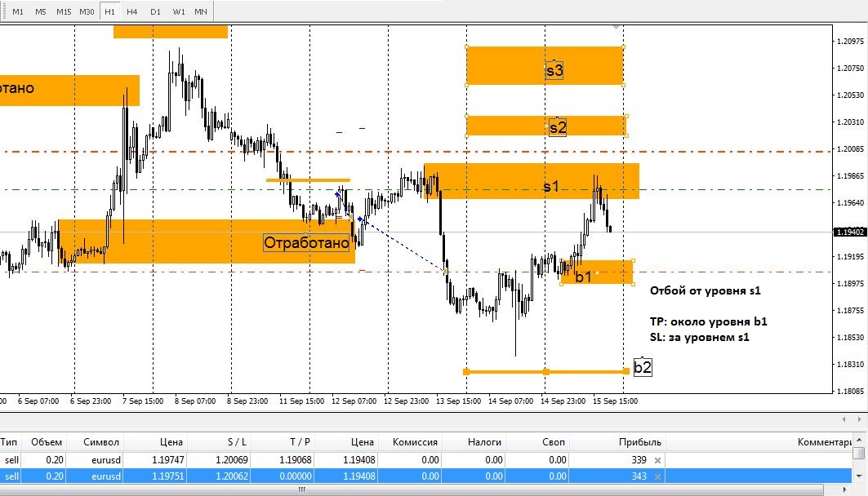Select the H1 timeframe button
Image resolution: width=868 pixels, height=496 pixels.
(x=109, y=11)
